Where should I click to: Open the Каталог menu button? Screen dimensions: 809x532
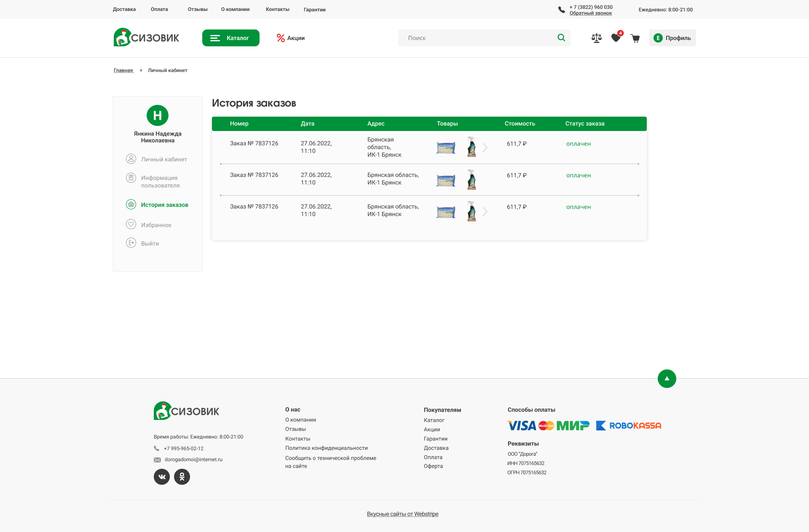click(230, 38)
